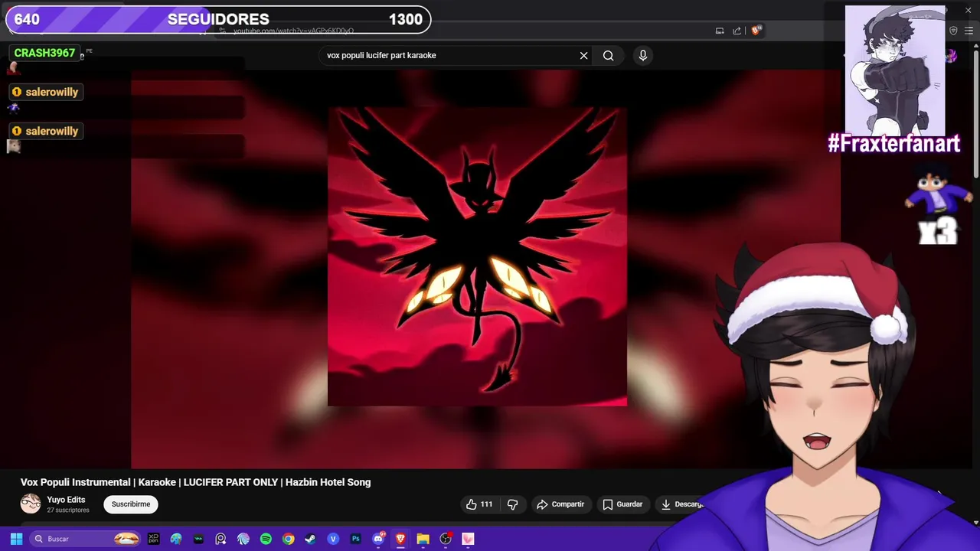Image resolution: width=980 pixels, height=551 pixels.
Task: Dislike the video with thumbs-down button
Action: point(513,504)
